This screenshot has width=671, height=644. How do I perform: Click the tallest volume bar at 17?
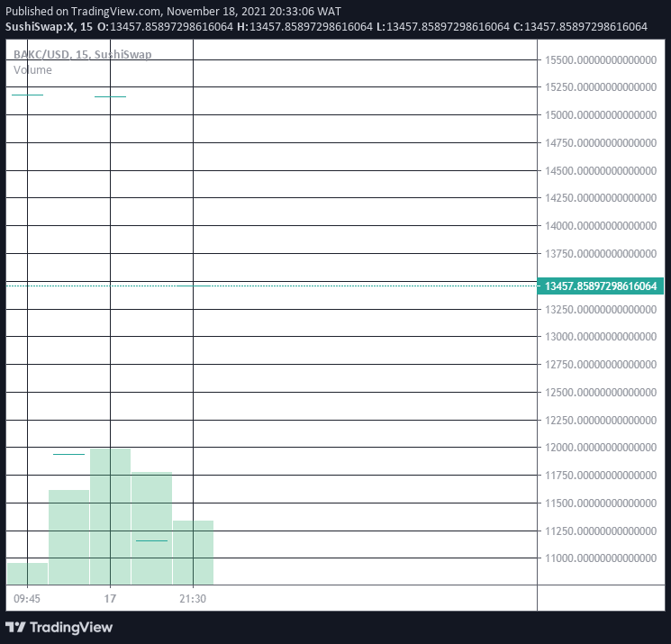111,516
